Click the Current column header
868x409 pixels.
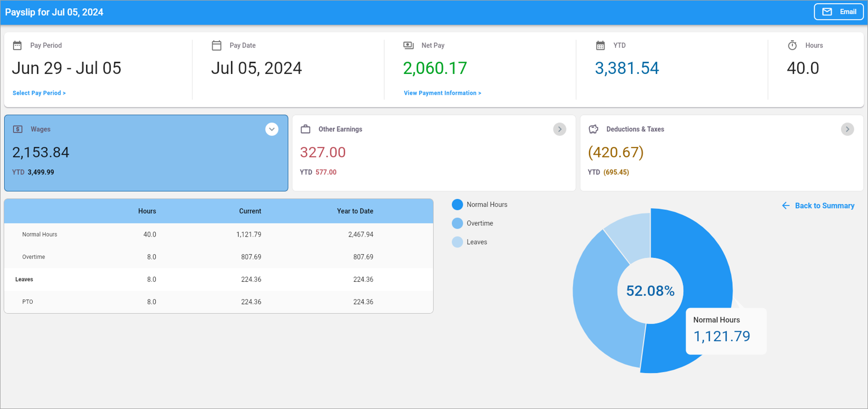[x=250, y=211]
